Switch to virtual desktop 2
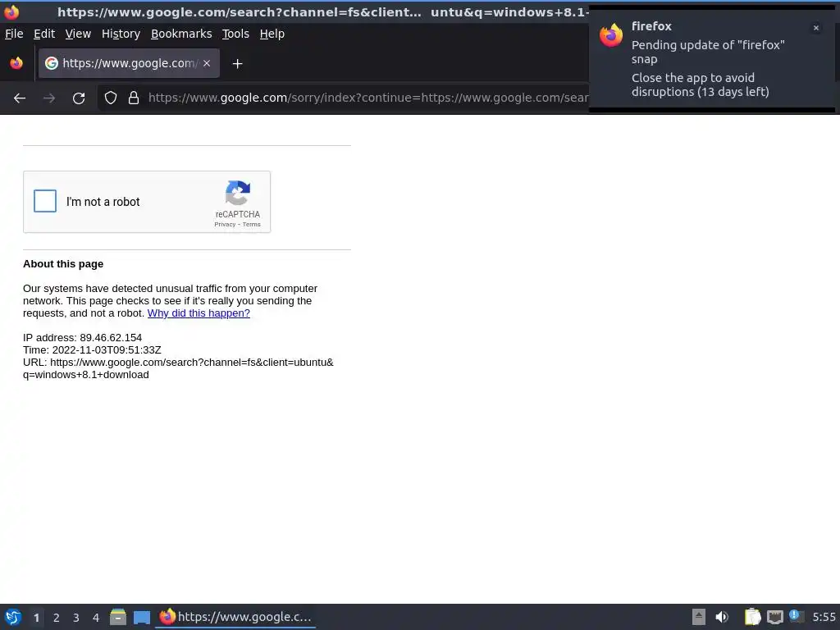The height and width of the screenshot is (630, 840). coord(57,618)
